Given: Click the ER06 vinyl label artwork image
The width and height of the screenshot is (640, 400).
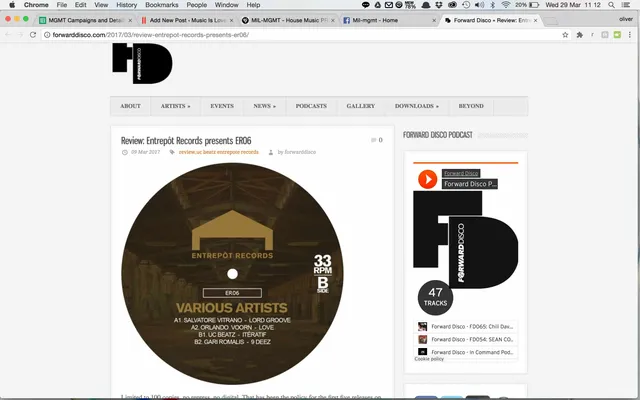Looking at the screenshot, I should (x=232, y=273).
